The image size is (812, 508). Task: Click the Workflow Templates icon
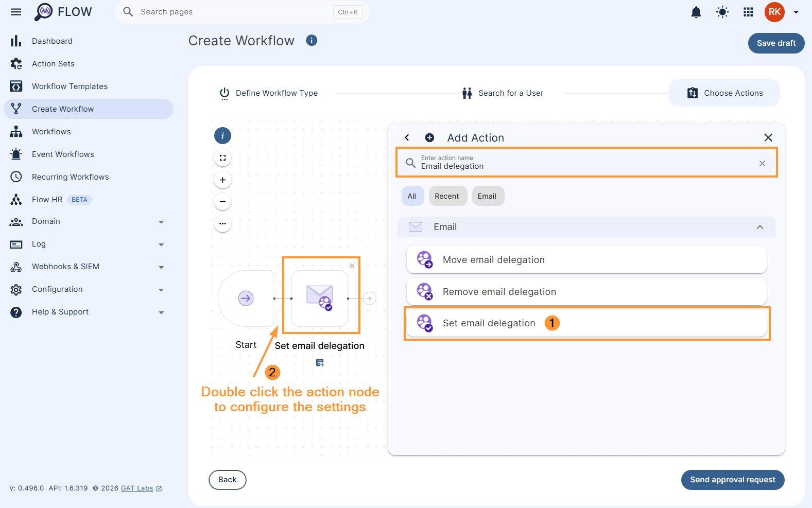click(x=16, y=86)
